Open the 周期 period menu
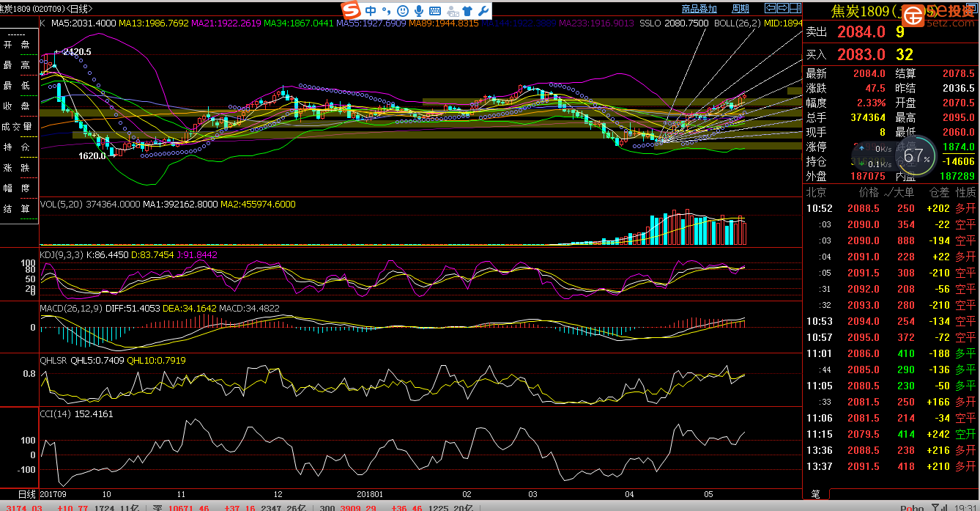The image size is (980, 511). [x=740, y=9]
